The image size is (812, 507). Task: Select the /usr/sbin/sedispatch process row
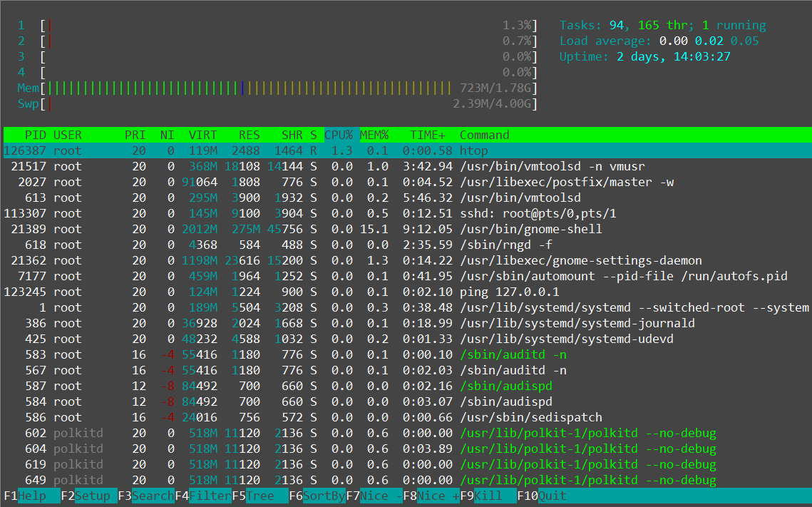[408, 417]
